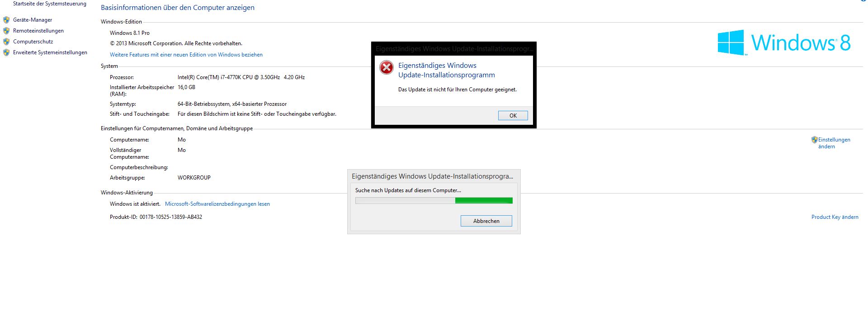The height and width of the screenshot is (331, 868).
Task: Click the Einstellungen für Computernamen section heading
Action: point(177,128)
